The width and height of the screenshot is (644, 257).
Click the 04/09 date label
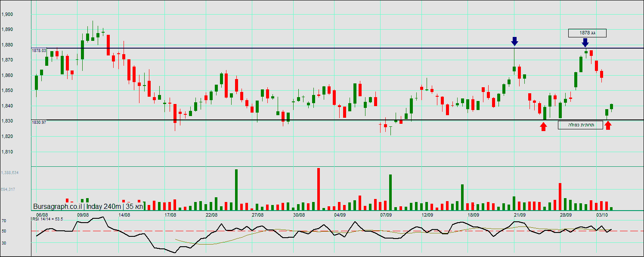340,214
